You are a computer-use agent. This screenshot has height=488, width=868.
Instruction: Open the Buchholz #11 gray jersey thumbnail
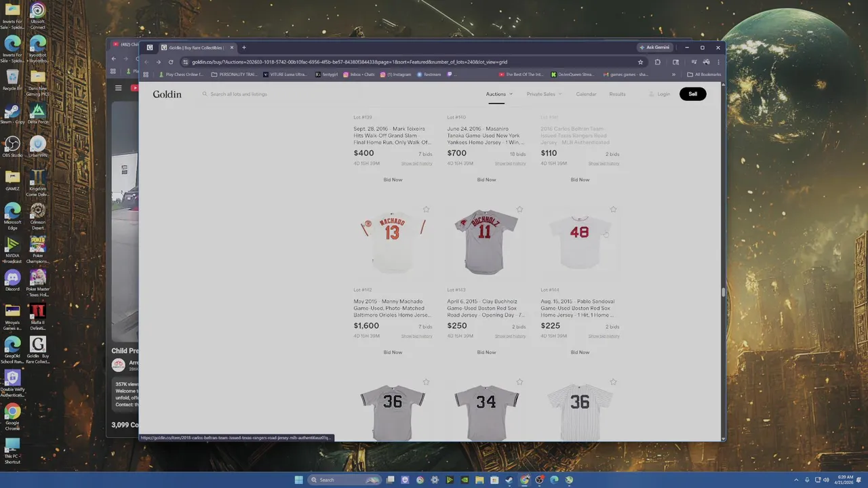click(x=486, y=243)
